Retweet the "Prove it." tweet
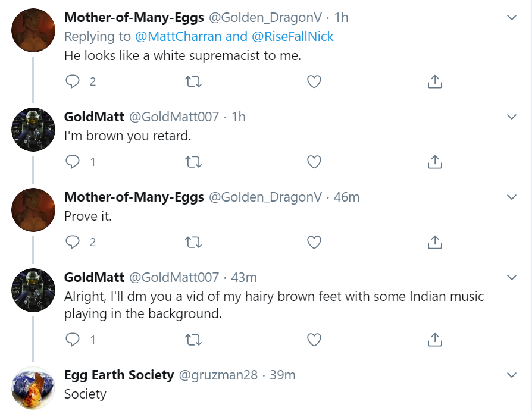This screenshot has height=411, width=532. (193, 242)
